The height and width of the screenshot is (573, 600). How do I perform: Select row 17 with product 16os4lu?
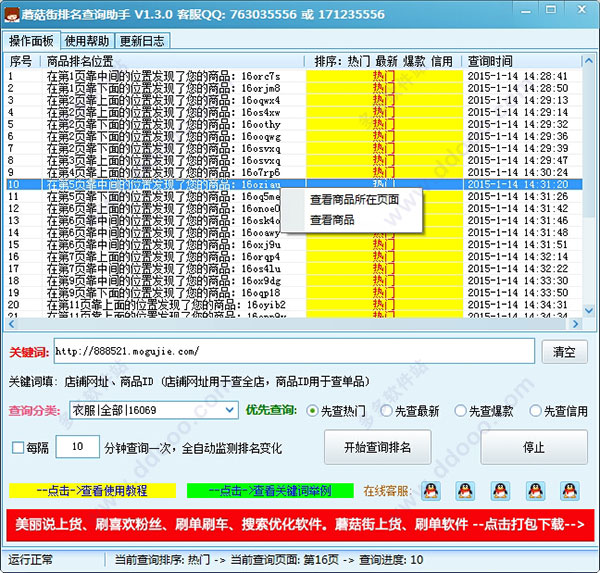pyautogui.click(x=294, y=269)
